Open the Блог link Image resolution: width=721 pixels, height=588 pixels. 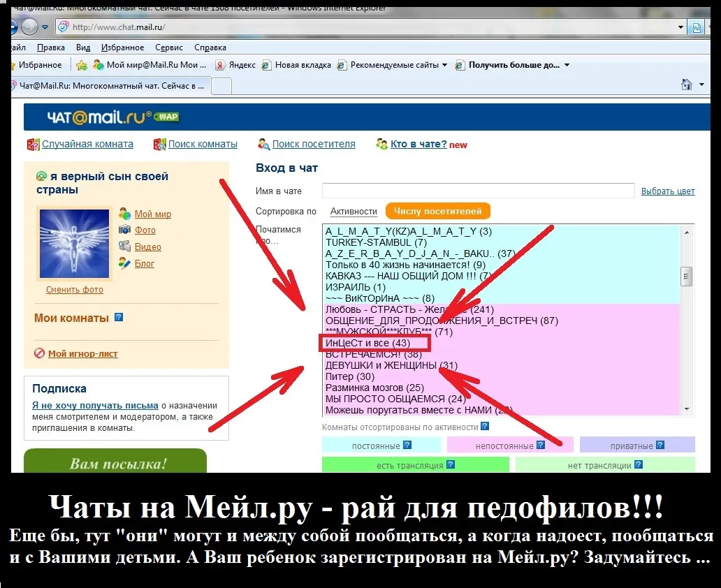click(145, 263)
